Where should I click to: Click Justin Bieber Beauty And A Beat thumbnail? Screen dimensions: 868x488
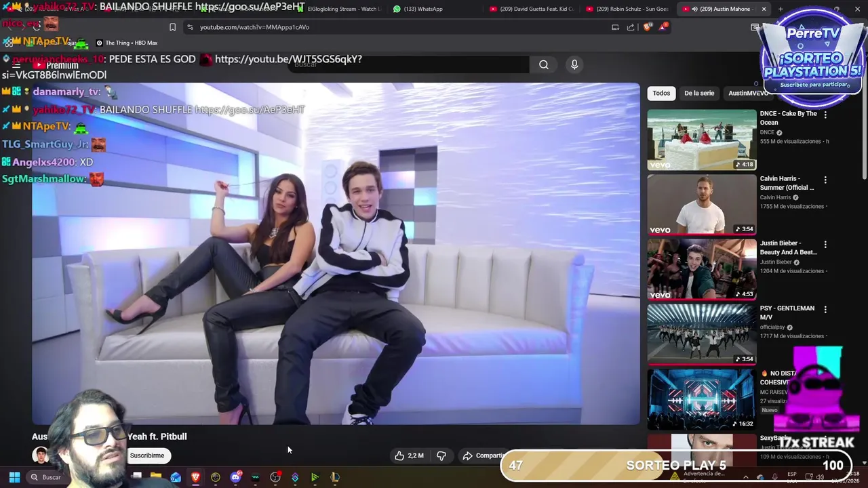(x=701, y=269)
